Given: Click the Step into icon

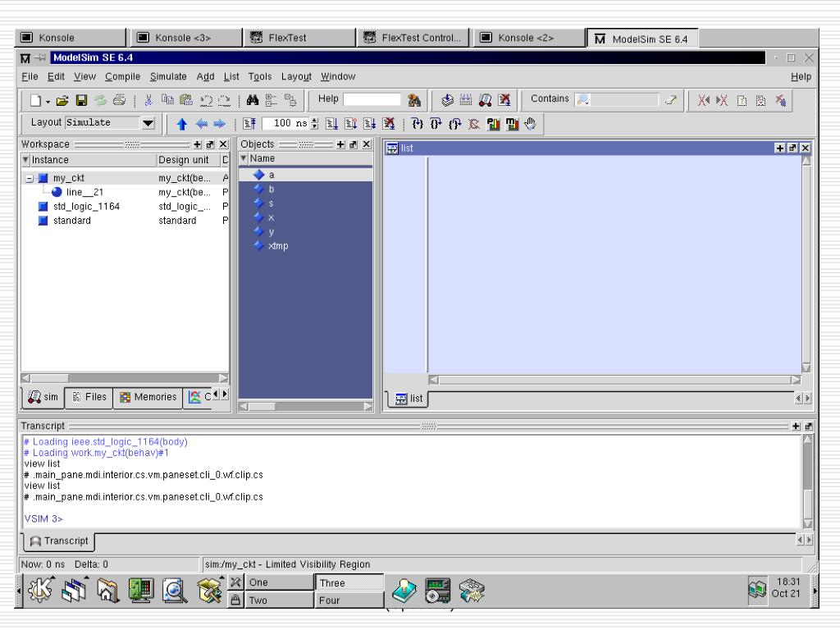Looking at the screenshot, I should [x=418, y=125].
